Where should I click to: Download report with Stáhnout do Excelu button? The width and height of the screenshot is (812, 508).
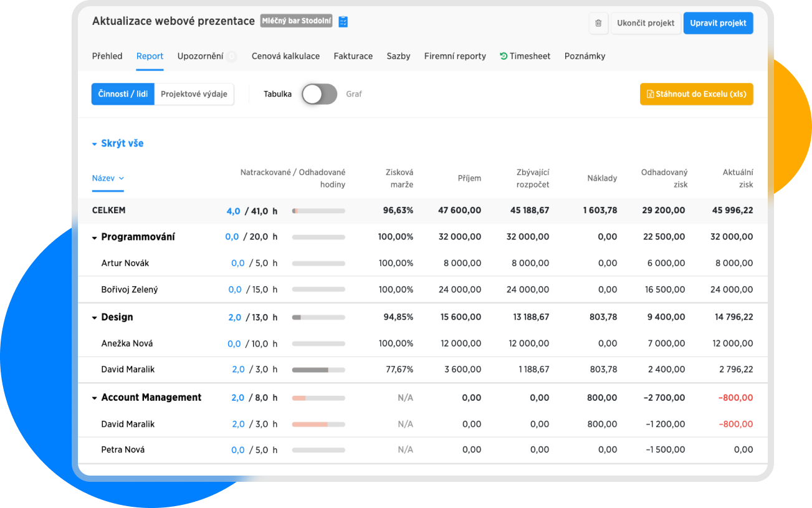(x=696, y=94)
